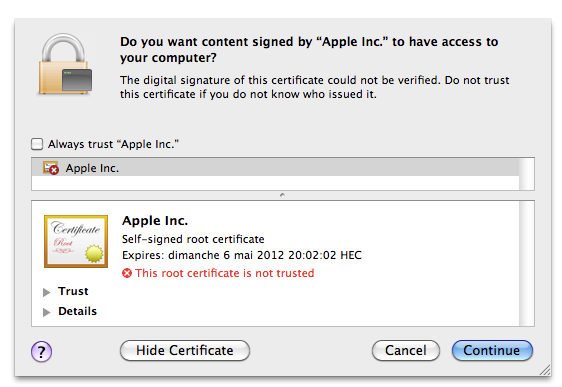Click the Continue button

pos(492,350)
